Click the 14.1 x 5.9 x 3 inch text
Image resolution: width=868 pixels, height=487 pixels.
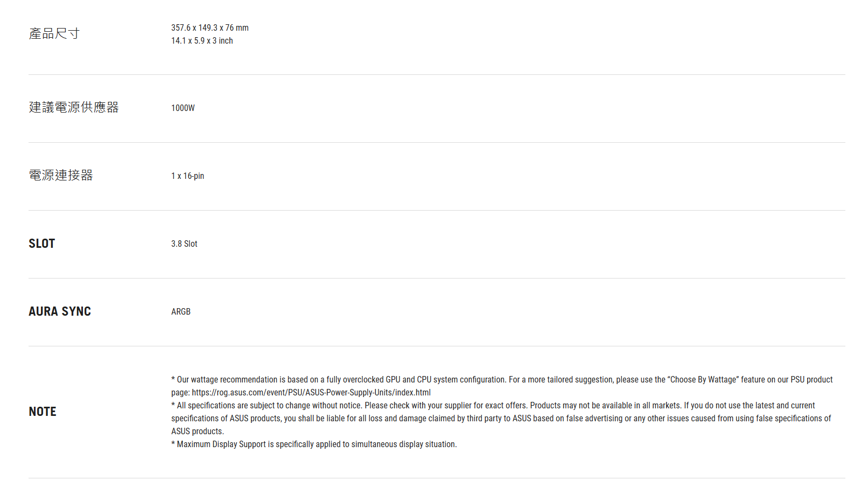click(202, 40)
